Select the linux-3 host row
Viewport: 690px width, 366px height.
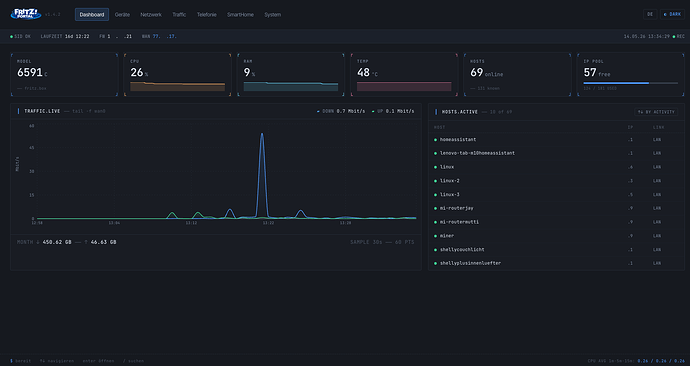(556, 194)
